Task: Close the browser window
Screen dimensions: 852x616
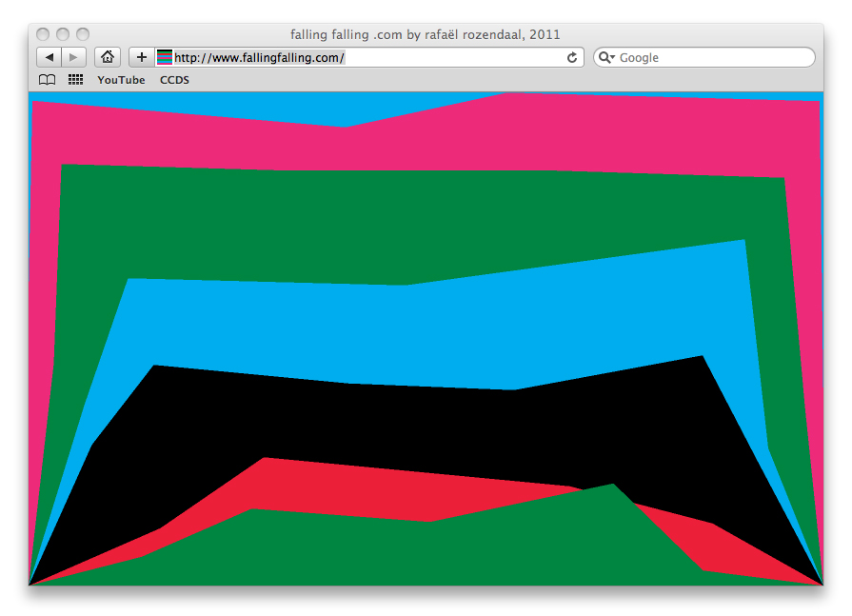Action: click(x=43, y=34)
